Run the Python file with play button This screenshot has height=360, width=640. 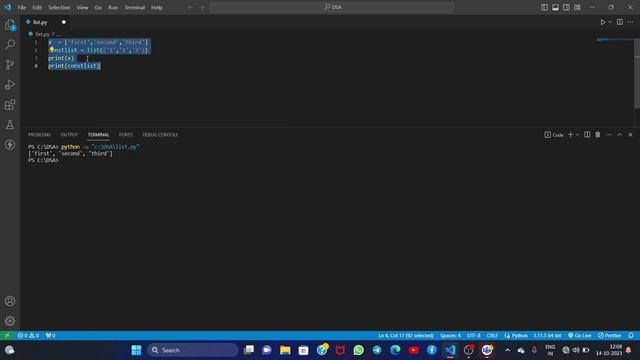[x=602, y=22]
